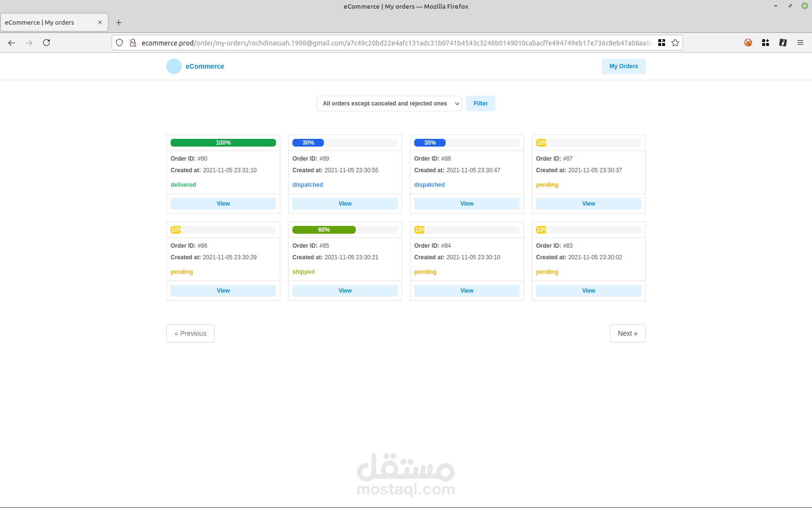Image resolution: width=812 pixels, height=508 pixels.
Task: Click the browser Back arrow
Action: click(12, 43)
